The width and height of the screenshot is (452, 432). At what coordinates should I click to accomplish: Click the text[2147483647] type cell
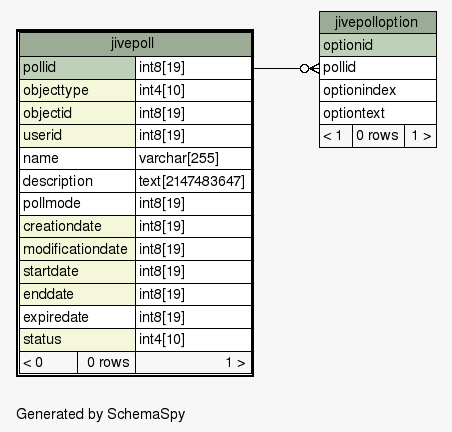coord(193,181)
